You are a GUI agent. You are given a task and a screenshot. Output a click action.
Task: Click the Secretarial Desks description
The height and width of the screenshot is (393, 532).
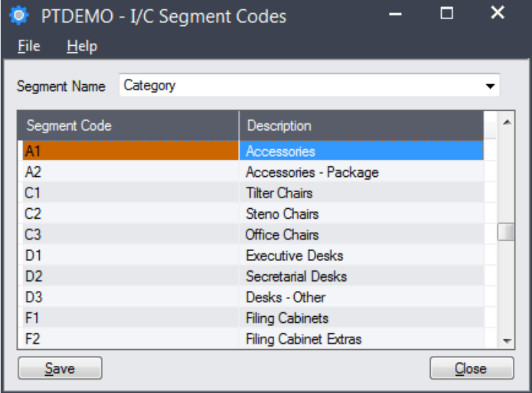(361, 276)
